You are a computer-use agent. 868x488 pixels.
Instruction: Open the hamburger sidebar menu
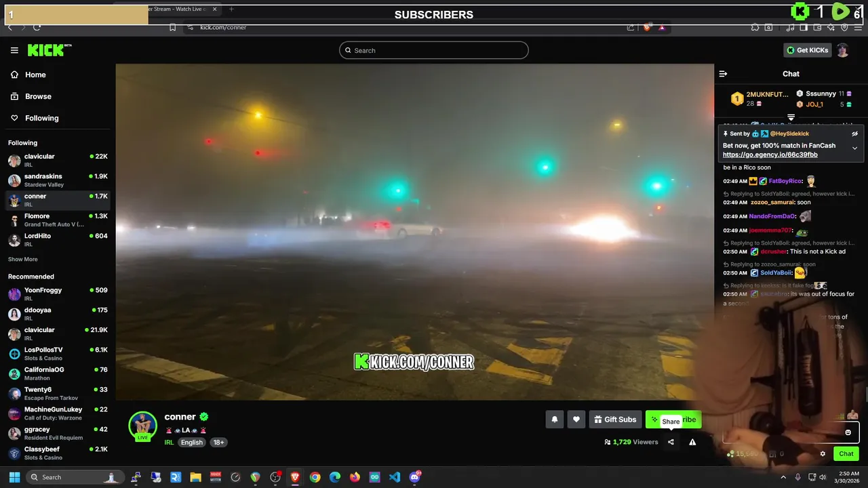click(14, 50)
